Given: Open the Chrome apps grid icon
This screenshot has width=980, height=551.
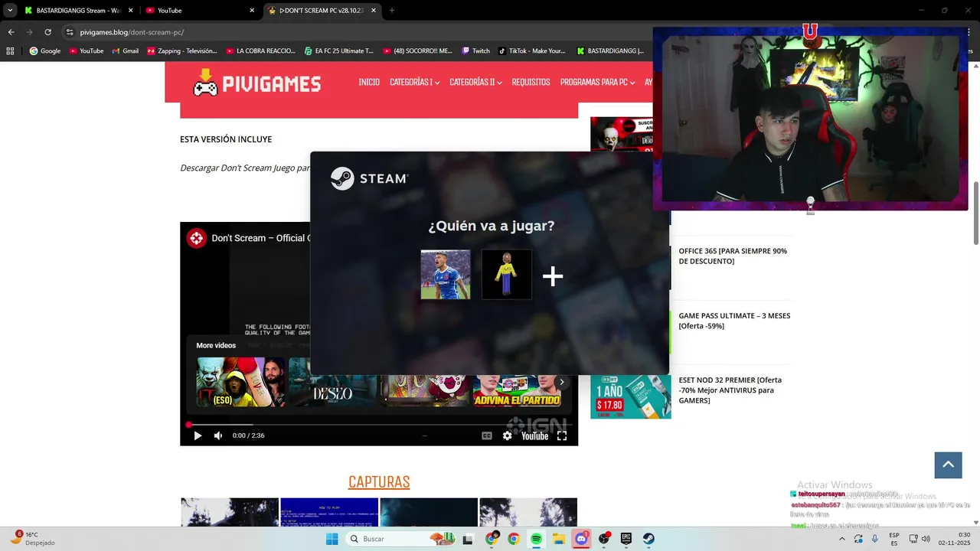Looking at the screenshot, I should click(x=10, y=51).
